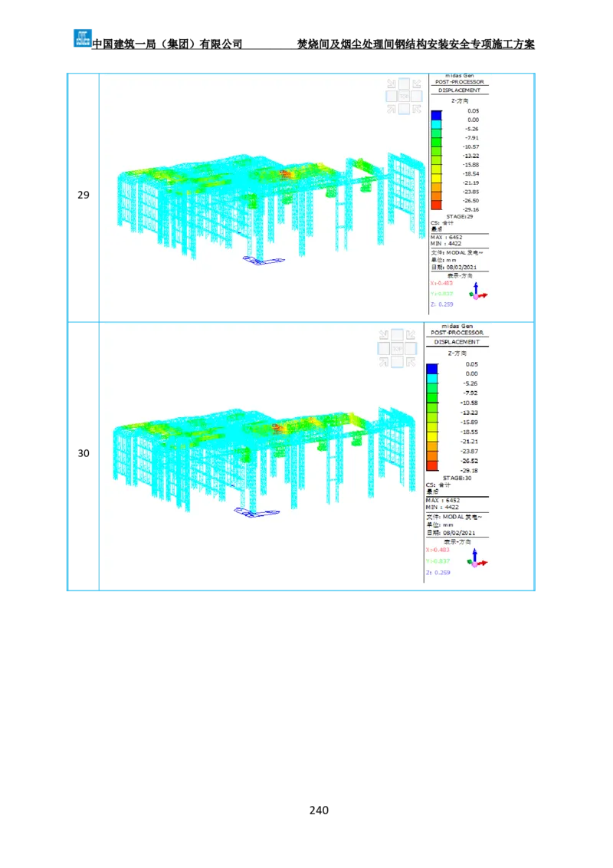
Task: Click the square right of TOP in STAGE:30 navigator
Action: click(410, 348)
